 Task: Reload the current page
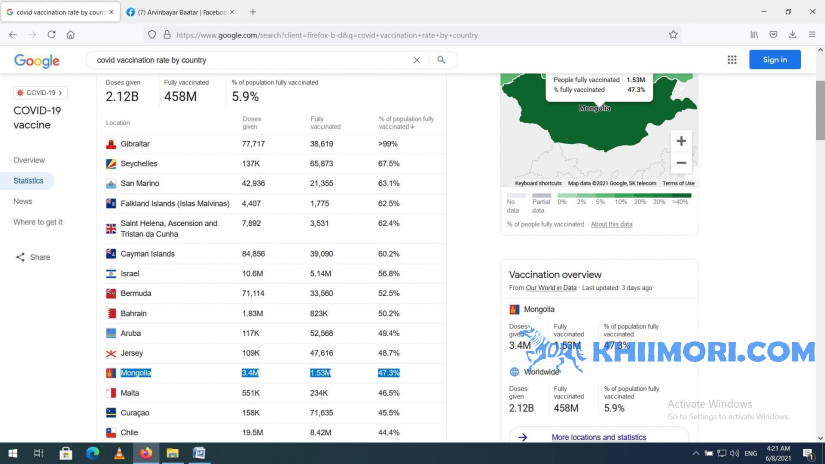(51, 35)
